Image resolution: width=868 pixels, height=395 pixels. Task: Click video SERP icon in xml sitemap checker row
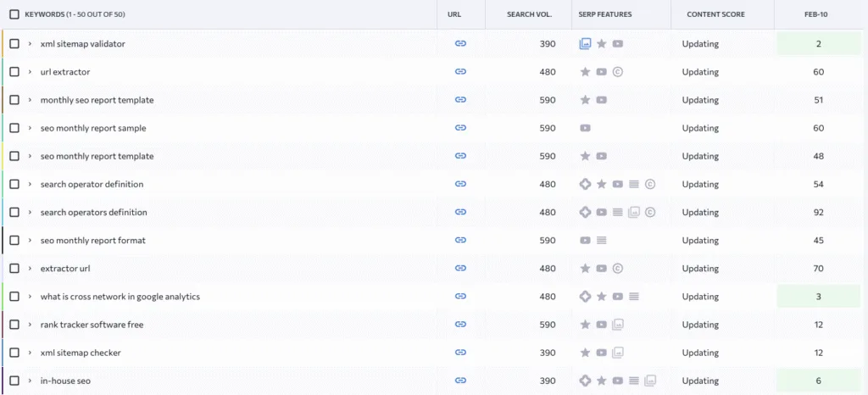[x=602, y=353]
